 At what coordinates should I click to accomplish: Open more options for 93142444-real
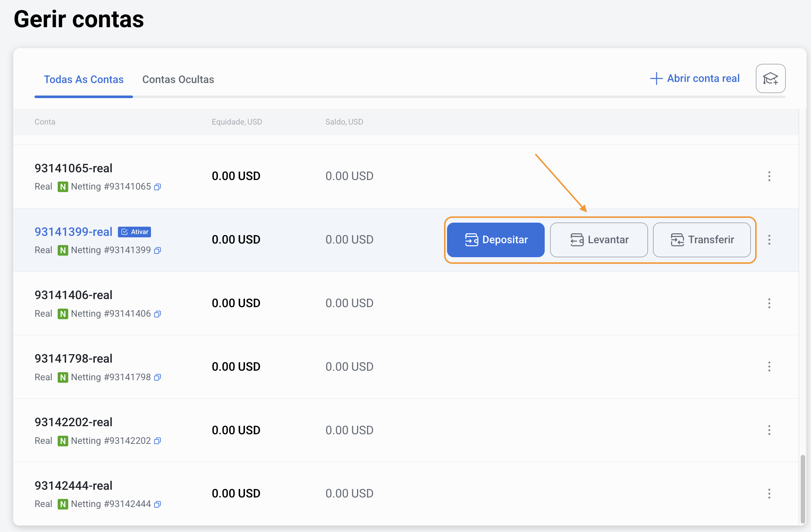769,494
